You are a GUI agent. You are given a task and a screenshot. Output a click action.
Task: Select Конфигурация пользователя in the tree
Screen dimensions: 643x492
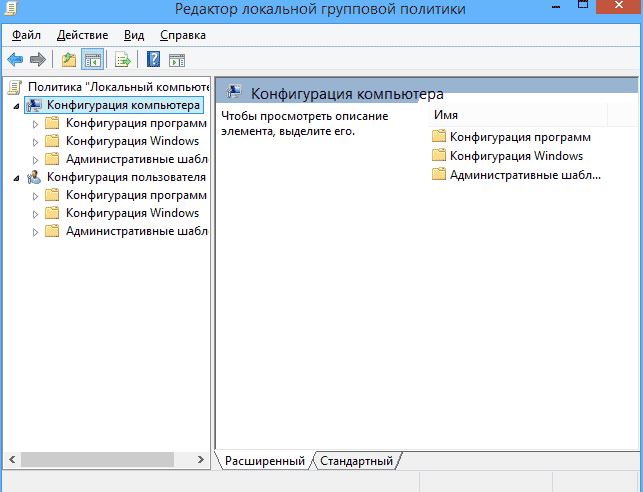[126, 177]
